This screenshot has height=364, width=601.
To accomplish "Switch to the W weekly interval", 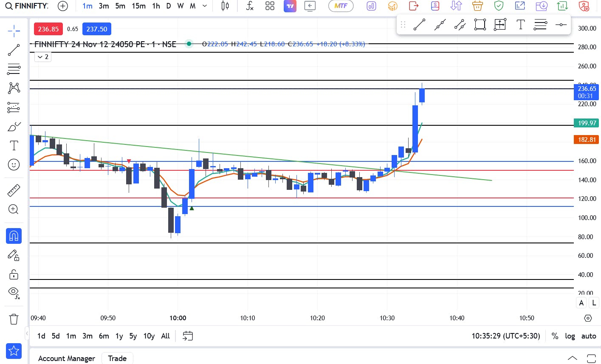I will 181,6.
